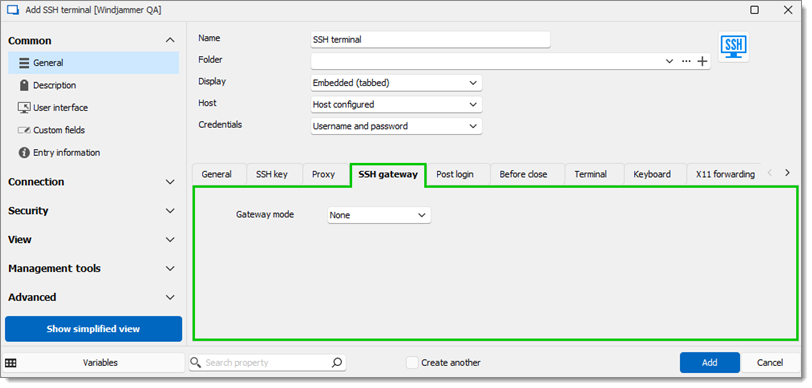Expand the Advanced section

coord(170,297)
